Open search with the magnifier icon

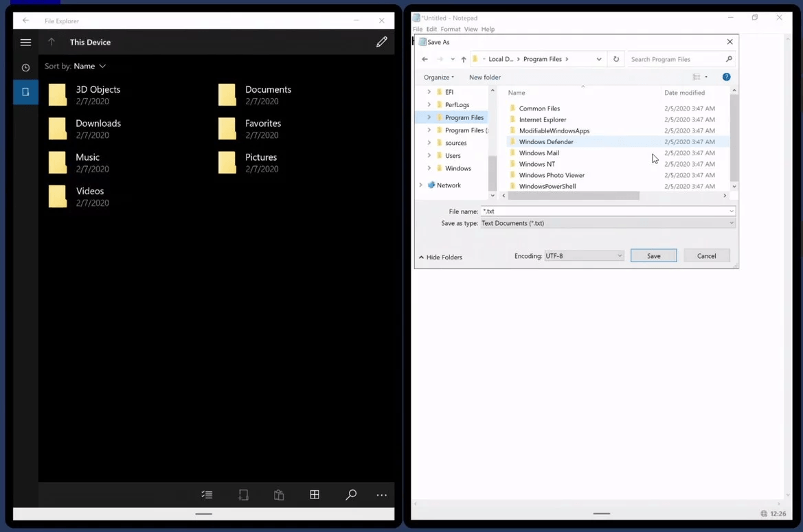click(351, 495)
